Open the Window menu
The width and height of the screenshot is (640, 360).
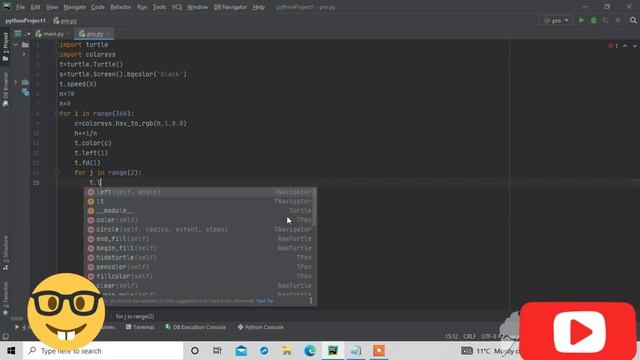(198, 7)
